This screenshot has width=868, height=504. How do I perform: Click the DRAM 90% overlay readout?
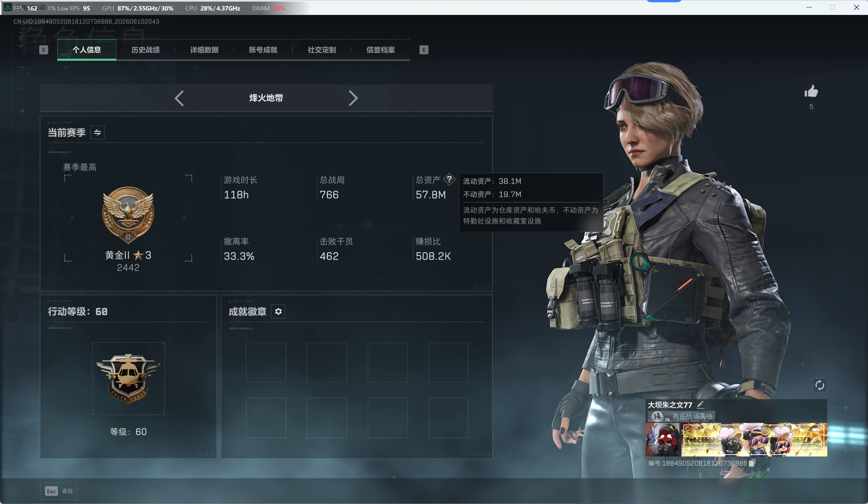(269, 8)
